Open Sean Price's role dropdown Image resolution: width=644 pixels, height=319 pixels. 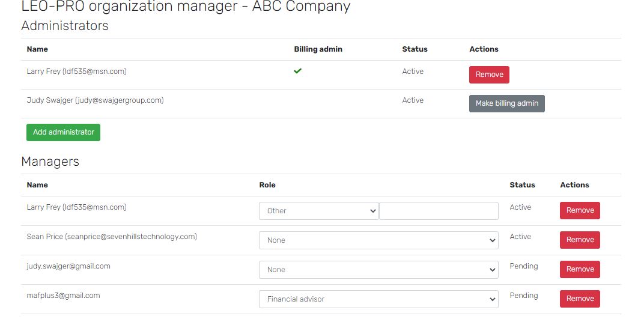[x=378, y=240]
